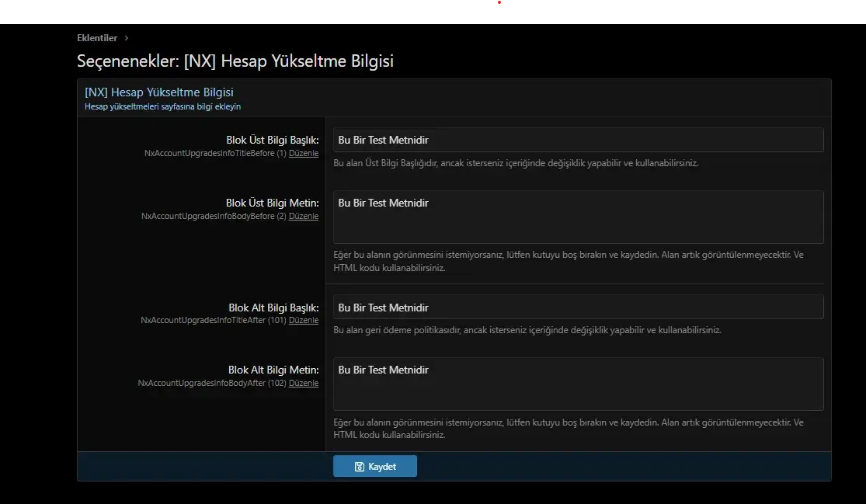Click the "Hesap yükseltmeleri sayfasına bilgi ekleyin" description
The width and height of the screenshot is (866, 504).
[162, 107]
